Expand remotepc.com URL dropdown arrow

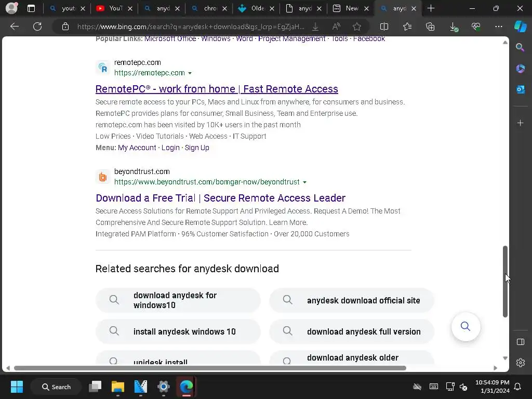(190, 73)
